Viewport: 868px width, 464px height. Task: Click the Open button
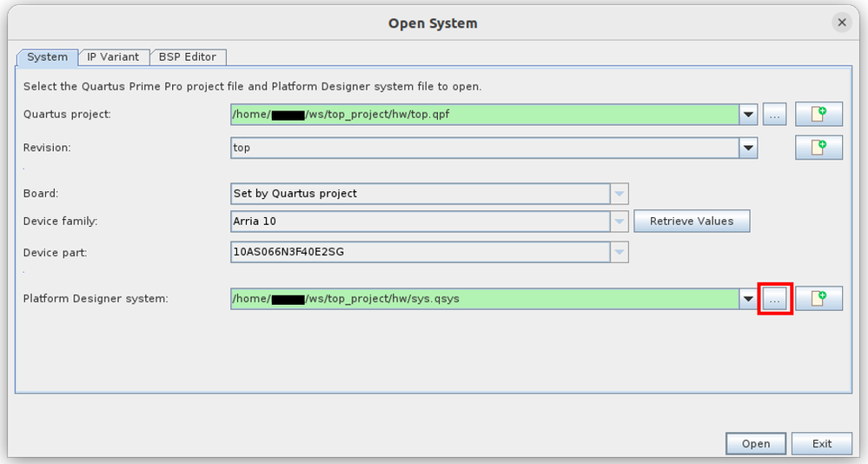click(x=756, y=443)
